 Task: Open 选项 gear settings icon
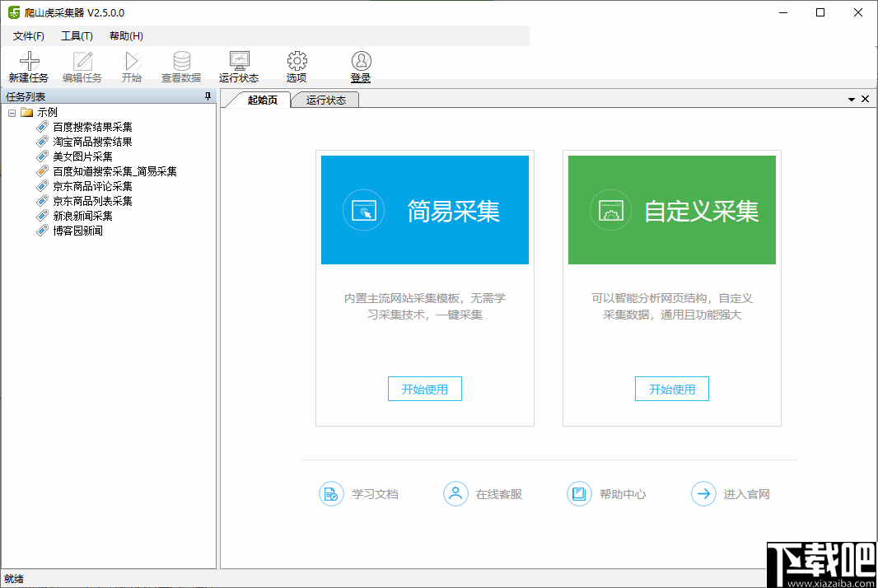tap(297, 60)
